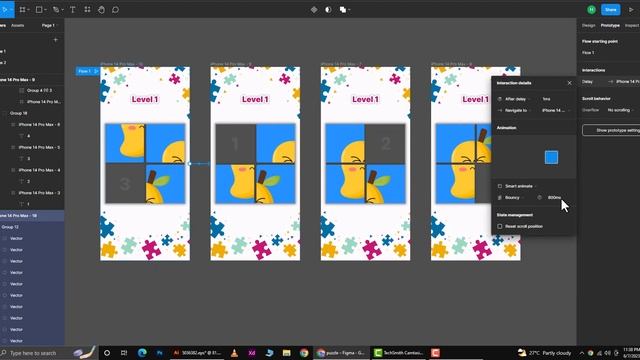Click the weather Partly cloudy widget

[x=544, y=353]
